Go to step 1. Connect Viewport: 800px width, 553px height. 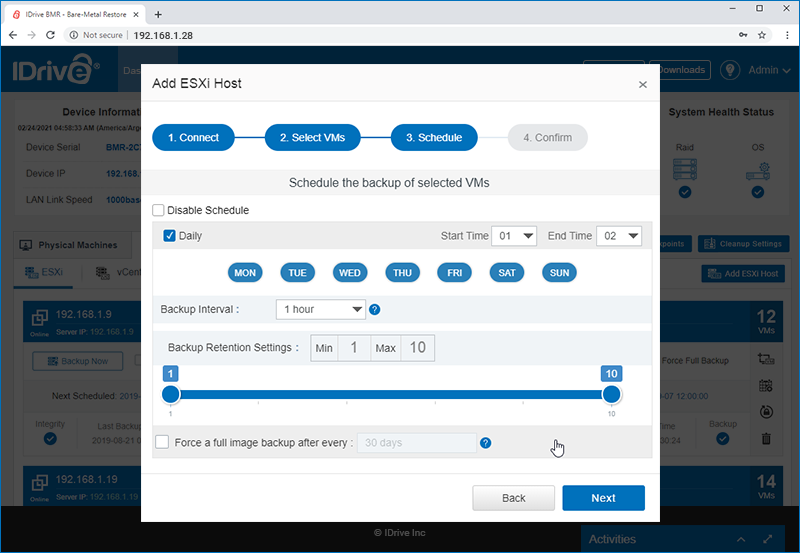click(x=193, y=138)
